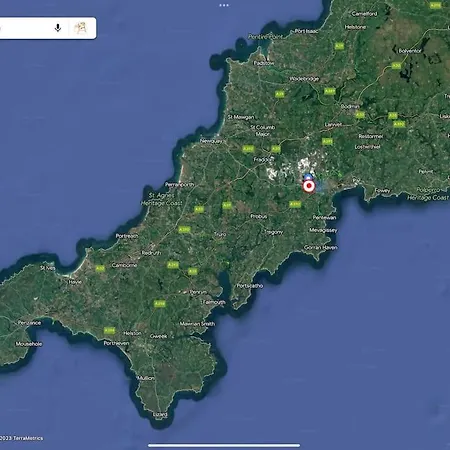
Task: Select the Wadebridge label
Action: 304,79
